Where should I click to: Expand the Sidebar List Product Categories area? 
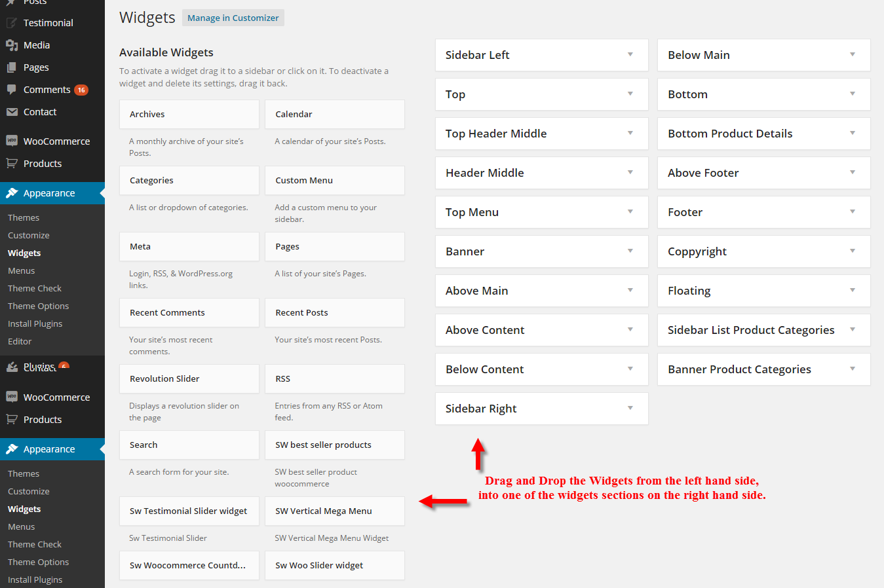pos(764,330)
